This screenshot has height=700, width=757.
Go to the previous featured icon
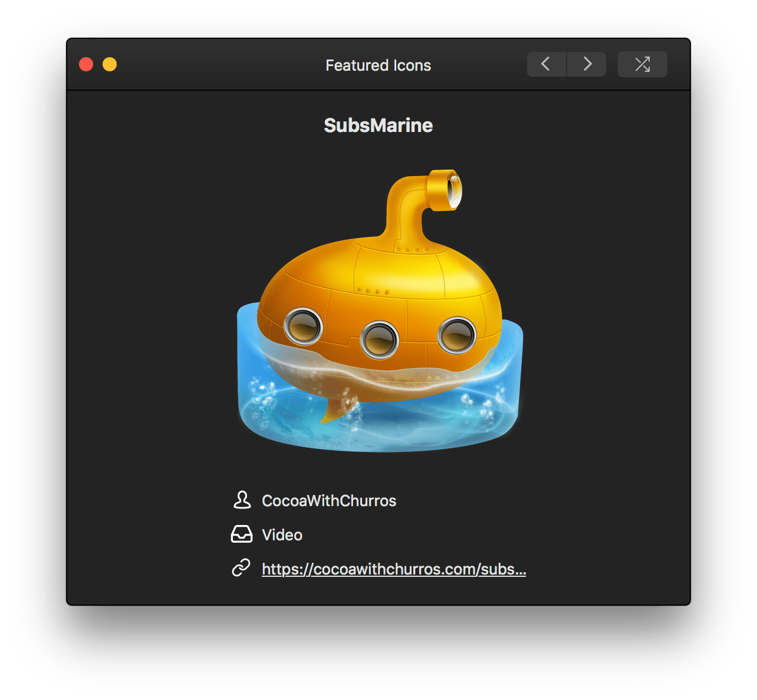pyautogui.click(x=547, y=64)
